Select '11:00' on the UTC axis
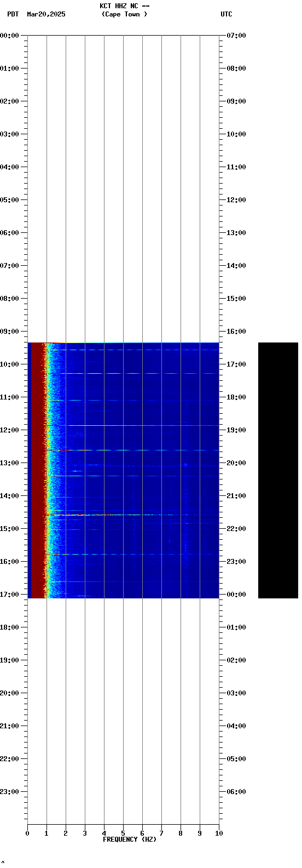 coord(236,167)
